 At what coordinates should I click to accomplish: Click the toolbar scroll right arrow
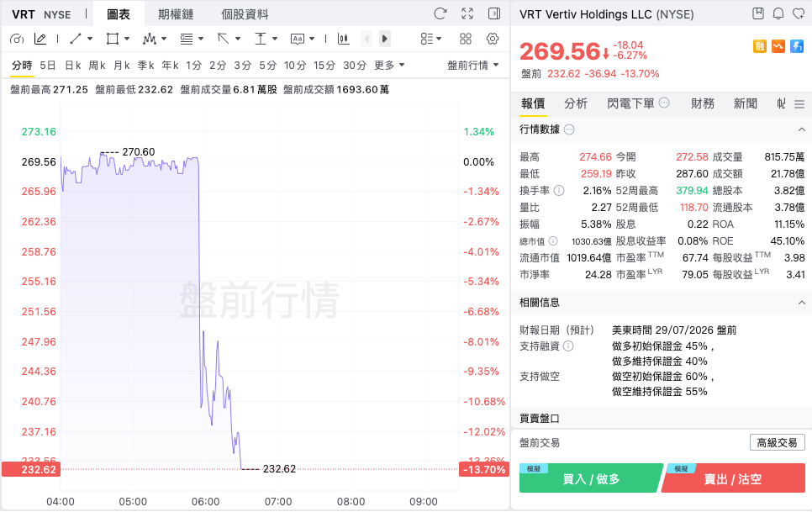[x=384, y=39]
